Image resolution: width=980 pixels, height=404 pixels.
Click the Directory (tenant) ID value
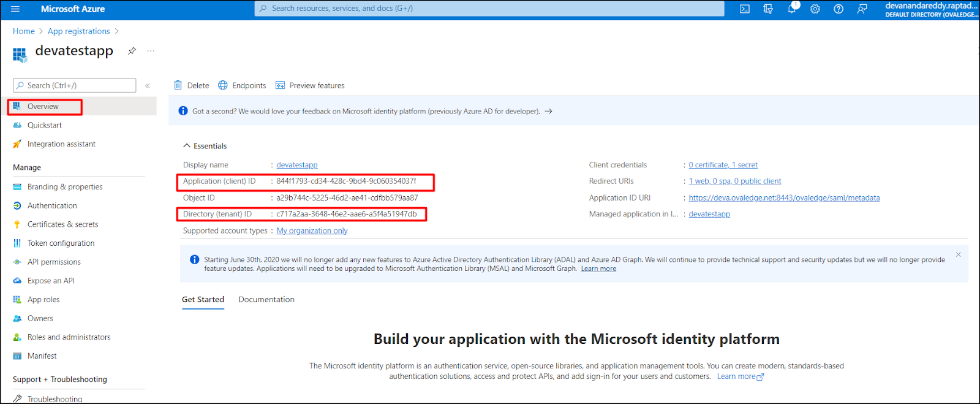tap(347, 214)
